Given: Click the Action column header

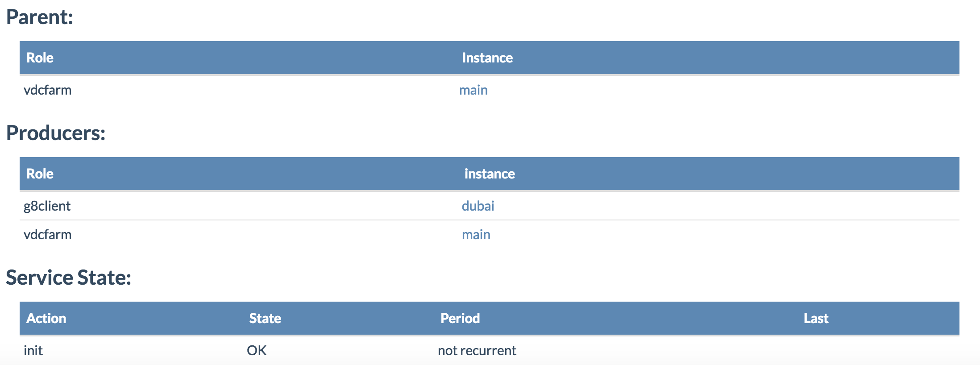Looking at the screenshot, I should click(x=46, y=319).
